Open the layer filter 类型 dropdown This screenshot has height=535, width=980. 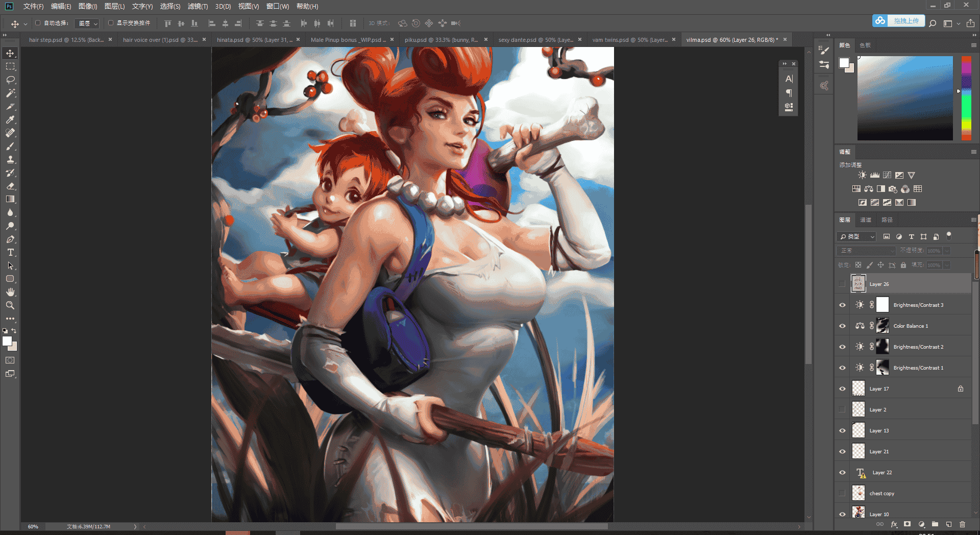tap(856, 237)
